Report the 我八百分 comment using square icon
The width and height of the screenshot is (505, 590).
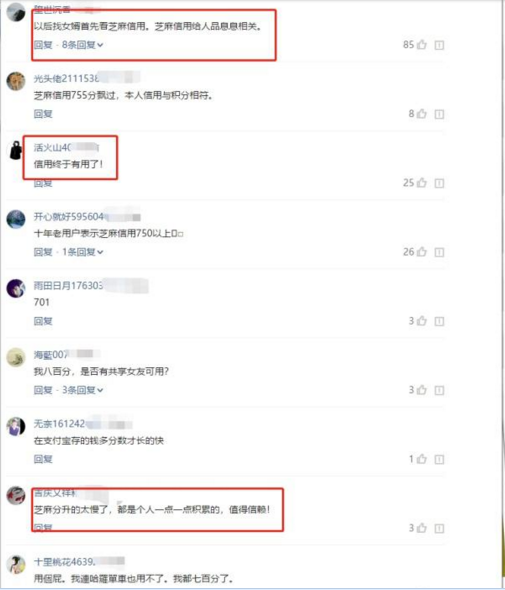(x=439, y=390)
